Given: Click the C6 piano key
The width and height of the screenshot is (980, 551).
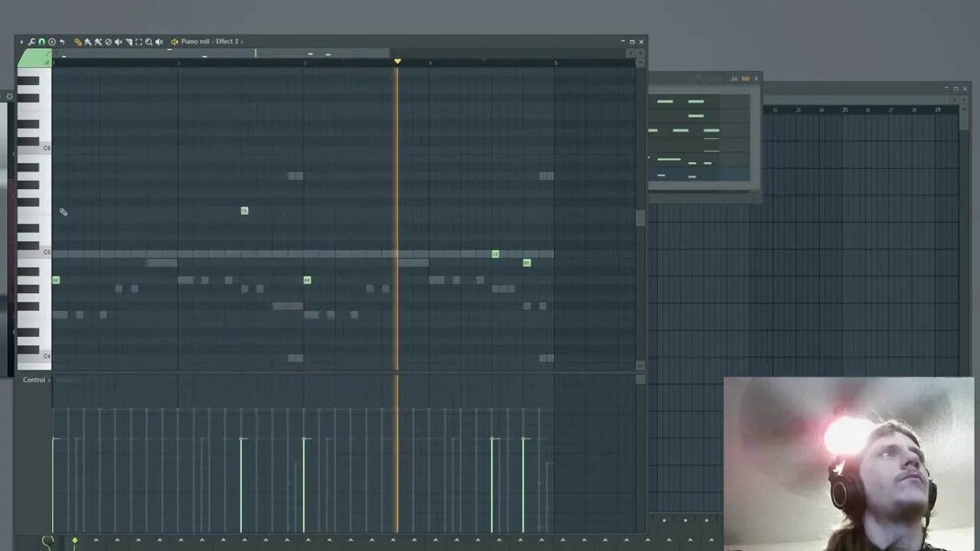Looking at the screenshot, I should (x=34, y=148).
